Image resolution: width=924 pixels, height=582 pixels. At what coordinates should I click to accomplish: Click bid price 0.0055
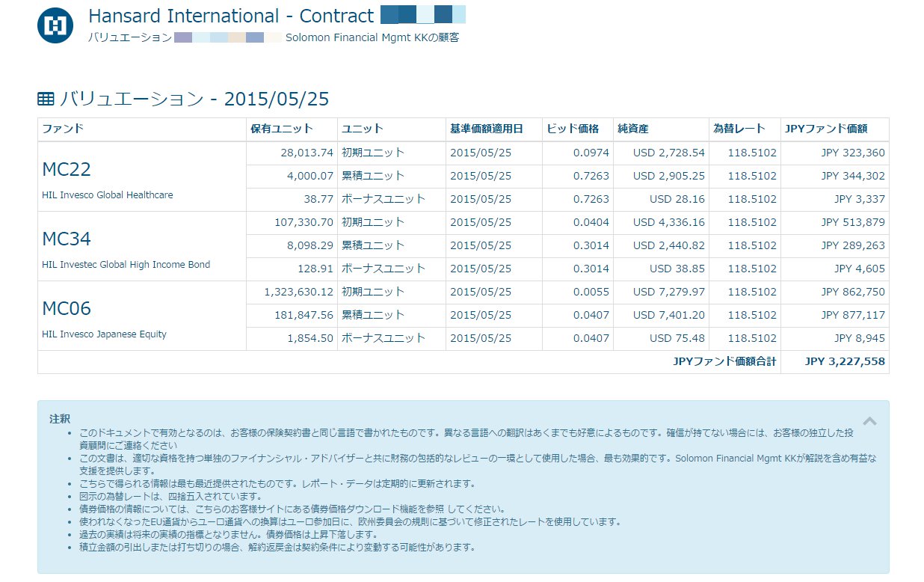591,292
